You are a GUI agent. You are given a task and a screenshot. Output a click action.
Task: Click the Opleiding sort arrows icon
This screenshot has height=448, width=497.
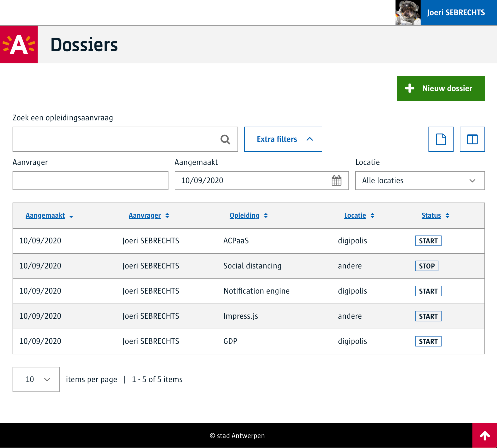(266, 216)
